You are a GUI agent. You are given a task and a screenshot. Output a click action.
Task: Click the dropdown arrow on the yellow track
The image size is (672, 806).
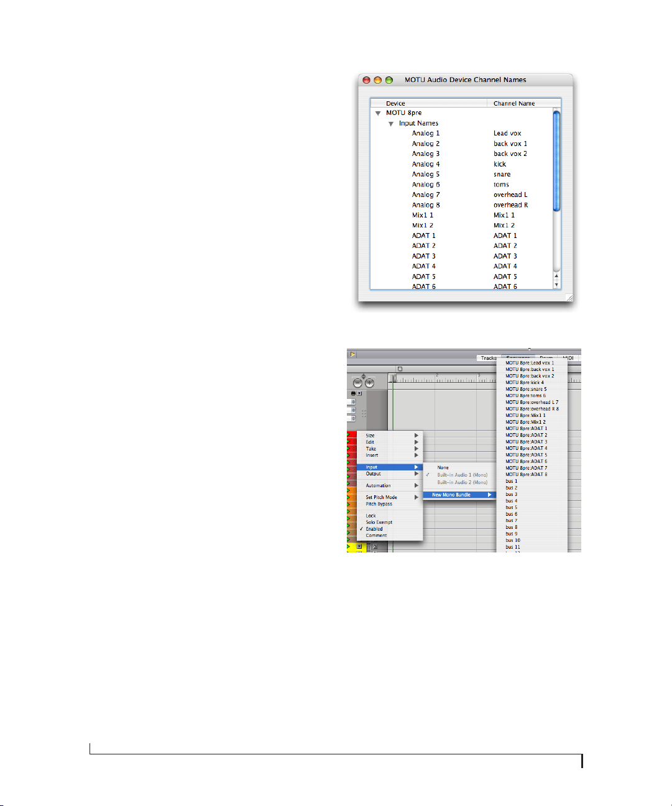point(359,546)
